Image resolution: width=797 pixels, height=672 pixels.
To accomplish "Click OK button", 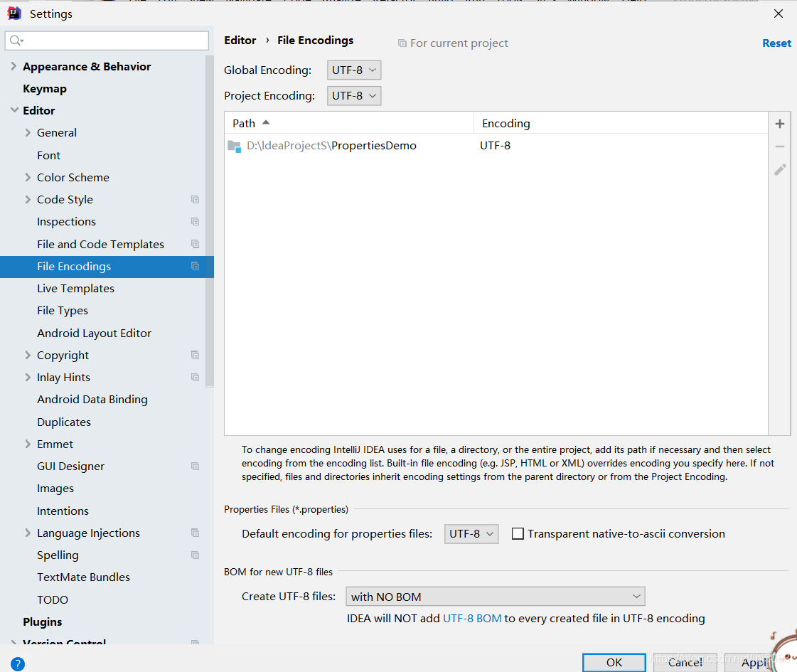I will (x=614, y=662).
